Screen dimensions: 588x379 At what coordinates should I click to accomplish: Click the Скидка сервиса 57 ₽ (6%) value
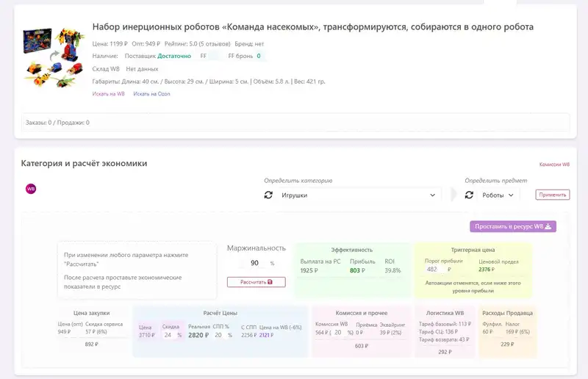[96, 332]
